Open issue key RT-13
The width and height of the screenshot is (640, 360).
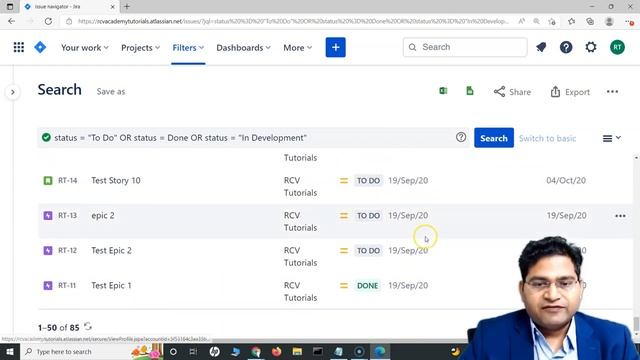pos(67,216)
